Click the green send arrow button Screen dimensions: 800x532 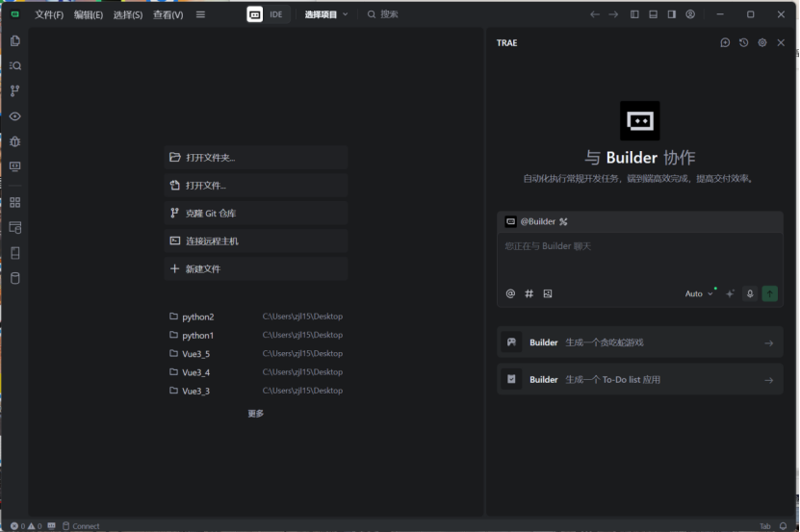769,293
